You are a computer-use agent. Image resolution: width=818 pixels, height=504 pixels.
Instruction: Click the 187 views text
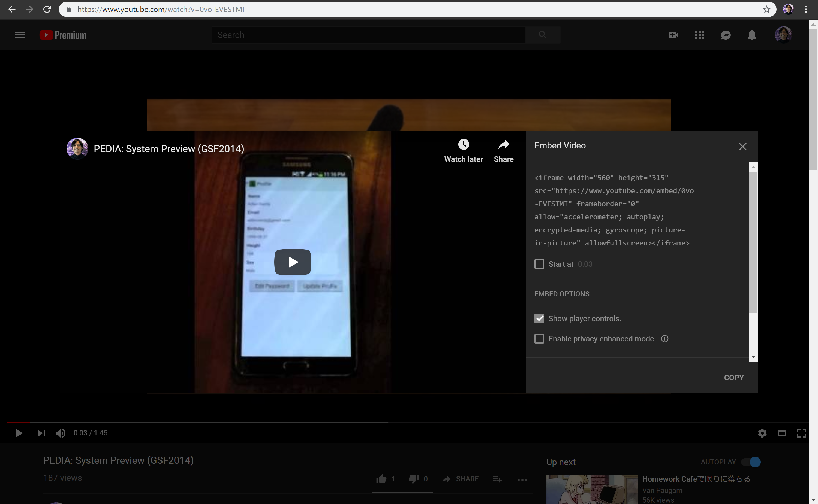point(62,478)
